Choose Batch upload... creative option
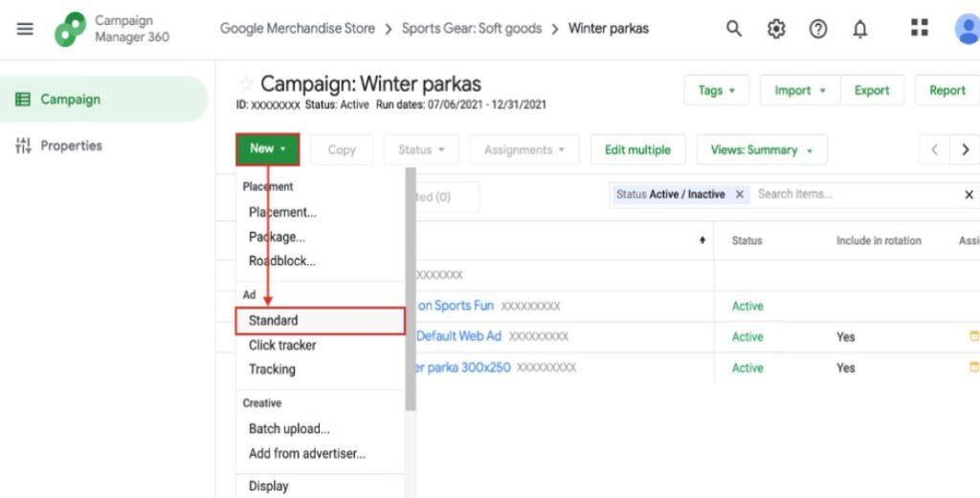This screenshot has height=498, width=980. click(x=289, y=428)
